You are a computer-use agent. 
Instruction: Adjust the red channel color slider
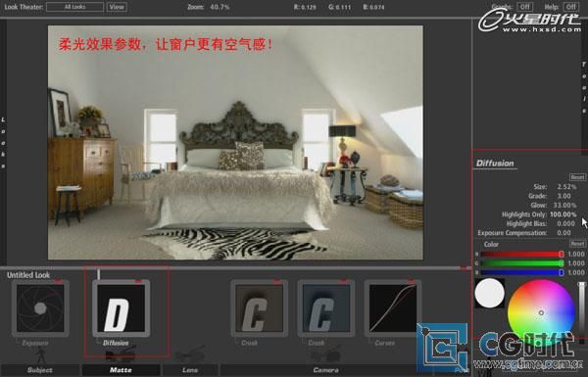(522, 254)
